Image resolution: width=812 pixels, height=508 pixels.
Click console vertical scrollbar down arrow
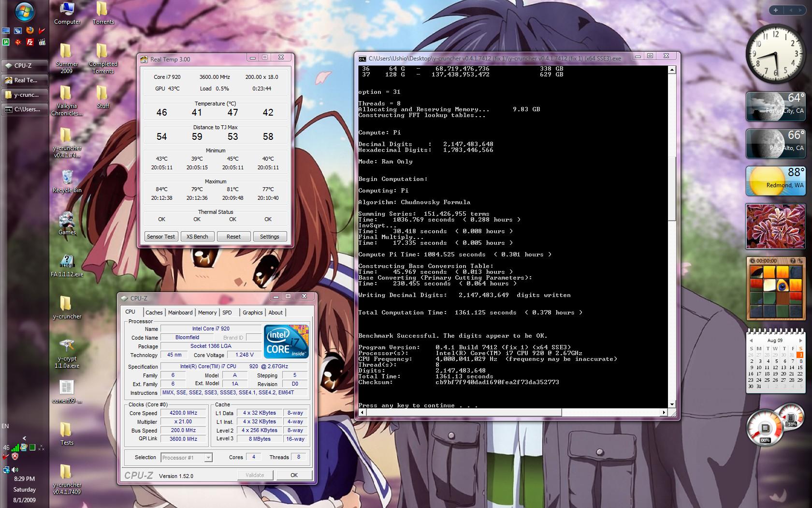click(x=672, y=404)
